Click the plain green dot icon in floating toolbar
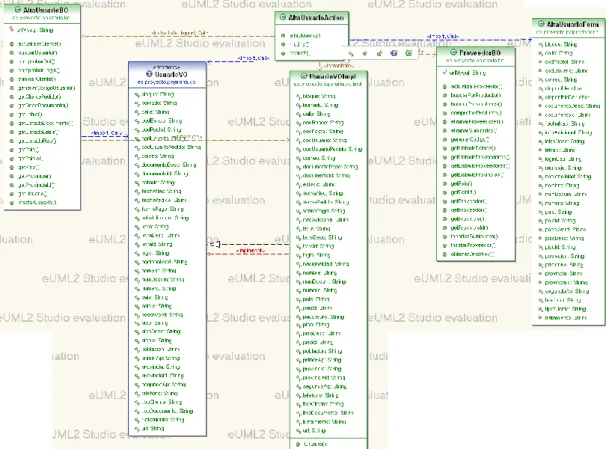The image size is (606, 449). click(x=365, y=53)
